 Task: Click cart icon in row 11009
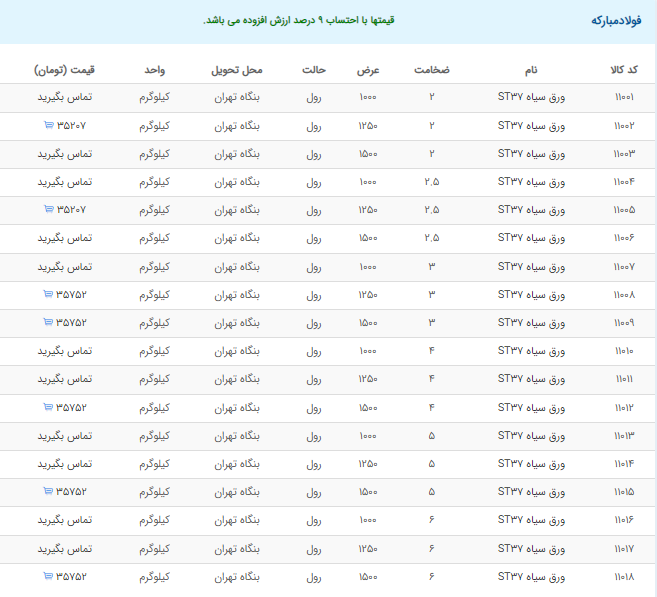click(x=49, y=323)
